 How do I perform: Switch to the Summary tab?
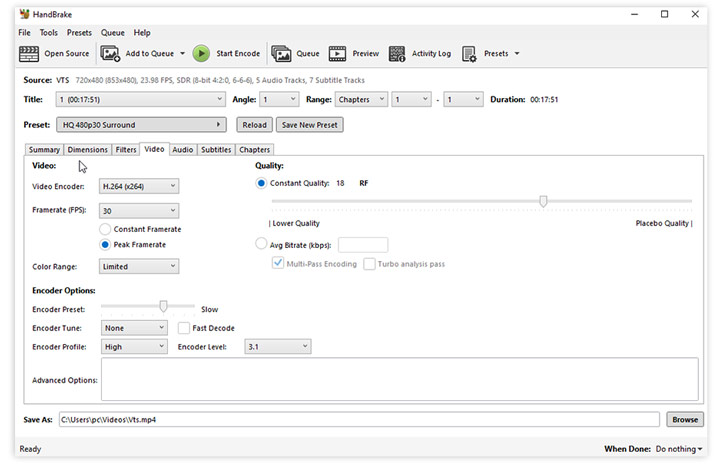(x=44, y=150)
